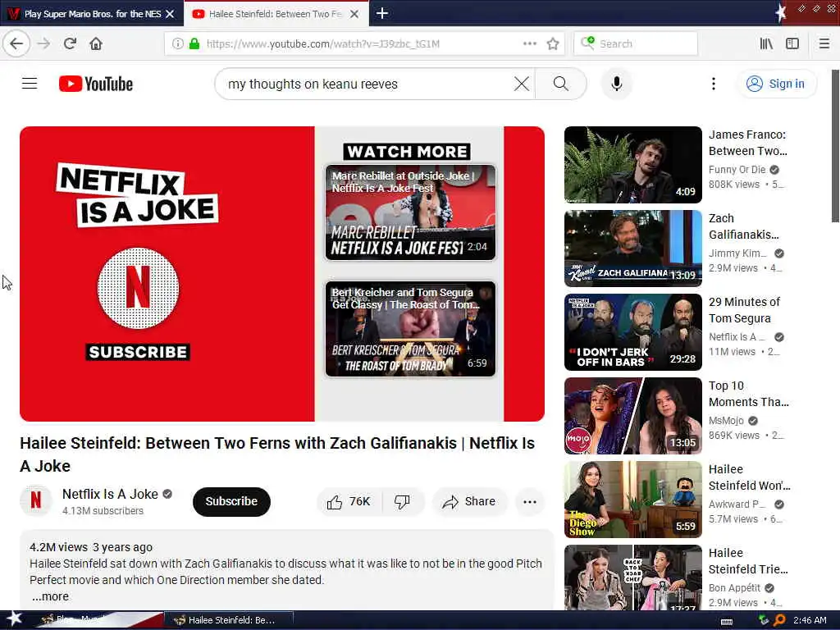Open Hailee Steinfeld Bon Appétit thumbnail
The width and height of the screenshot is (840, 630).
632,577
